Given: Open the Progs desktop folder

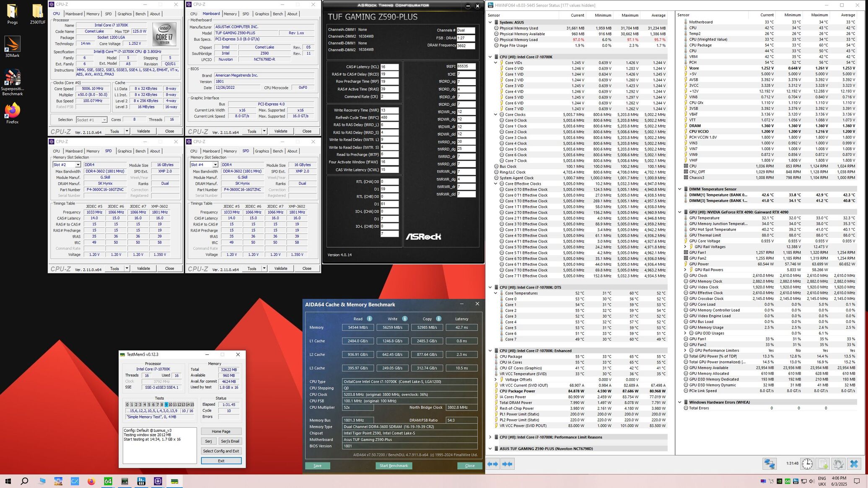Looking at the screenshot, I should pos(12,14).
